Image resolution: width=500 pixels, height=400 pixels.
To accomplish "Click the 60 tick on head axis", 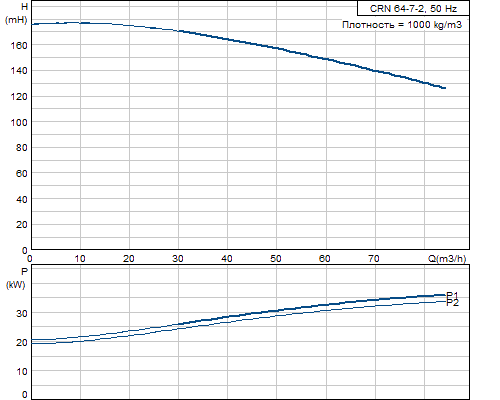I will [22, 173].
